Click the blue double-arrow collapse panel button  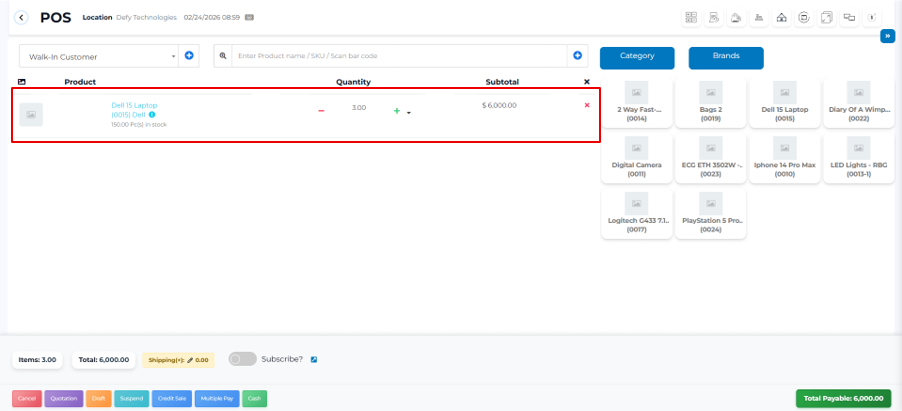tap(887, 36)
